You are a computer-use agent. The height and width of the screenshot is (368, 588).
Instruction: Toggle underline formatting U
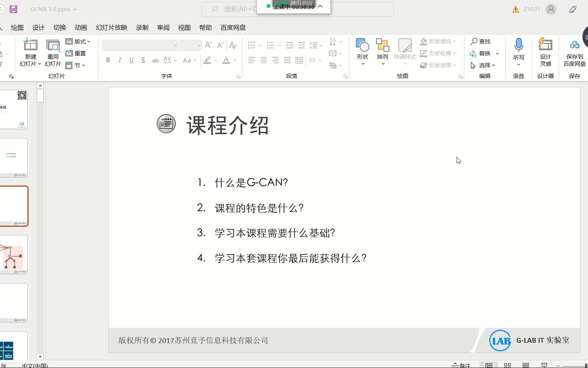point(131,60)
